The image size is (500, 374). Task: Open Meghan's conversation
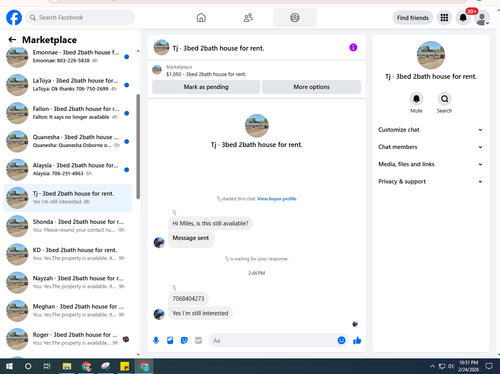(x=68, y=311)
